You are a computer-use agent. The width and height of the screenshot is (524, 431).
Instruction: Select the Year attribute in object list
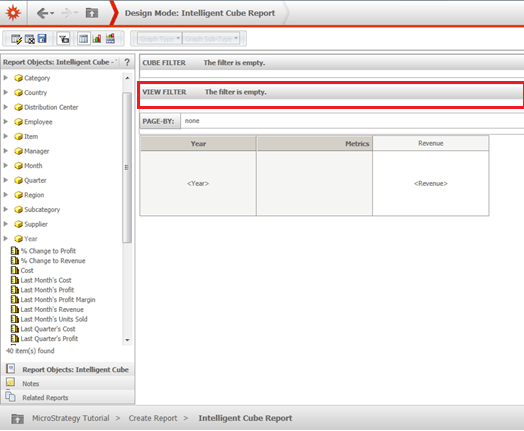pos(31,239)
